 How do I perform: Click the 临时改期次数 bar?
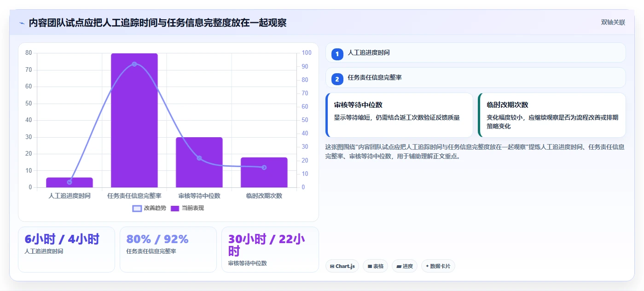264,172
